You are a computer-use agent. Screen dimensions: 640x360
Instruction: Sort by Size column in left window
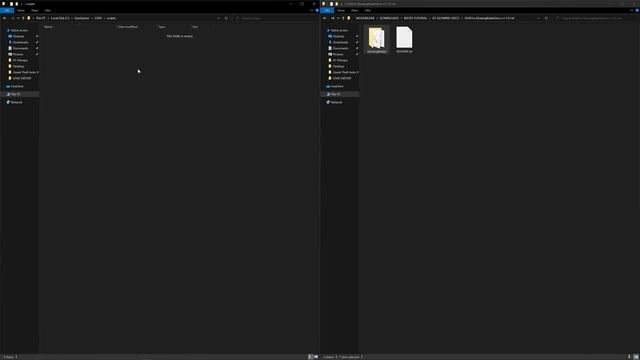point(195,27)
